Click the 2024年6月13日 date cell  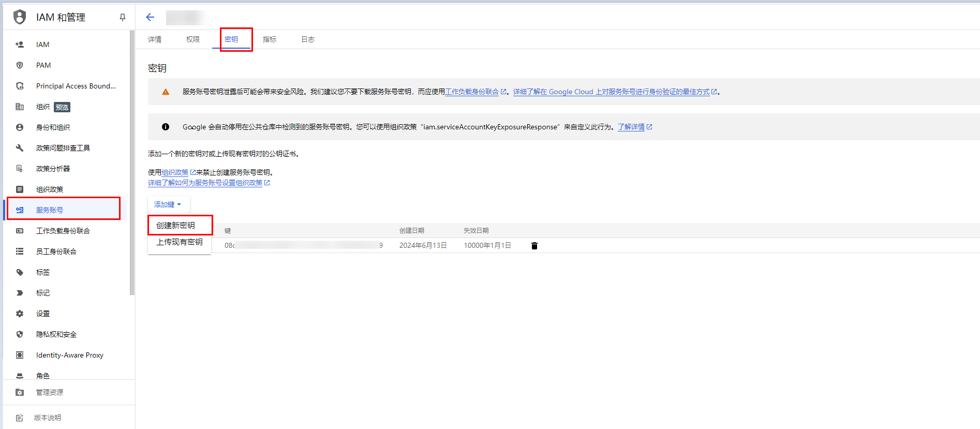(423, 245)
